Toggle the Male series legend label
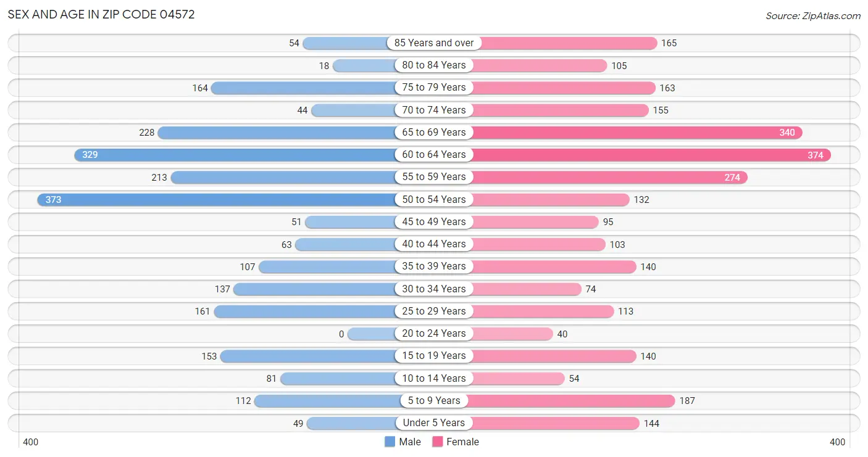 click(410, 442)
